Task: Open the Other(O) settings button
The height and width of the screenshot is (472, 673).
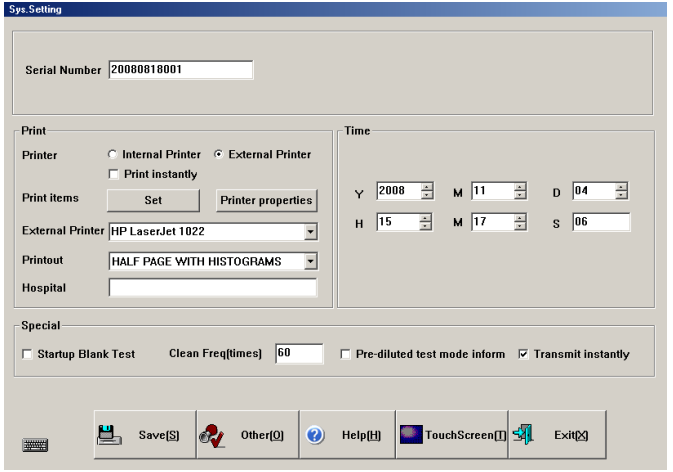Action: [x=248, y=435]
